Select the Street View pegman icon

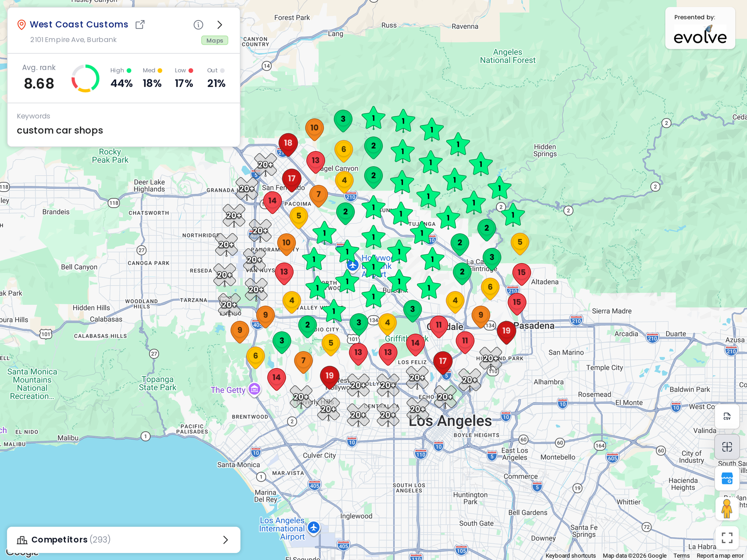click(727, 509)
